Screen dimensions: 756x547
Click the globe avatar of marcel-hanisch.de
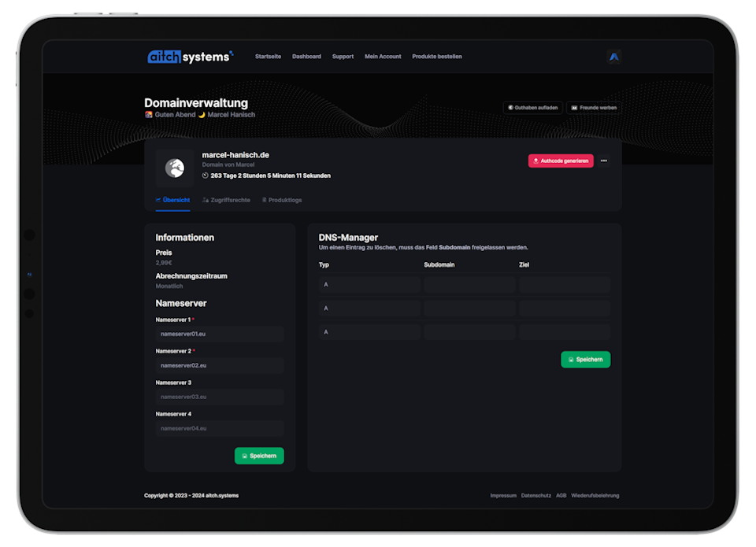pos(175,168)
